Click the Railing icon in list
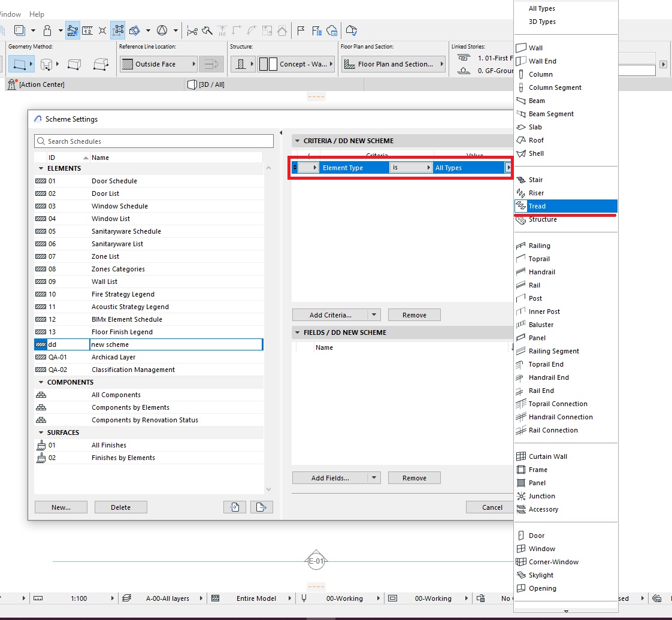 520,246
